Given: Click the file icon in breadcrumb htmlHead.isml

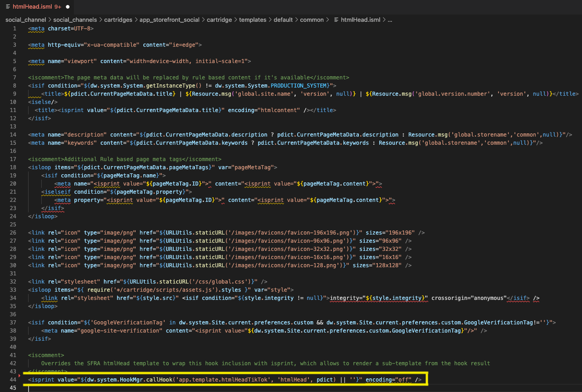Looking at the screenshot, I should 336,20.
